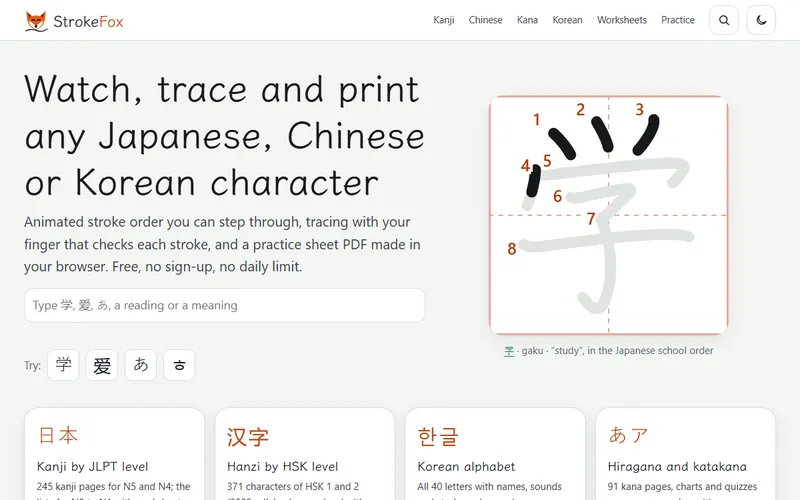Follow the 学 link in the caption

click(x=509, y=351)
